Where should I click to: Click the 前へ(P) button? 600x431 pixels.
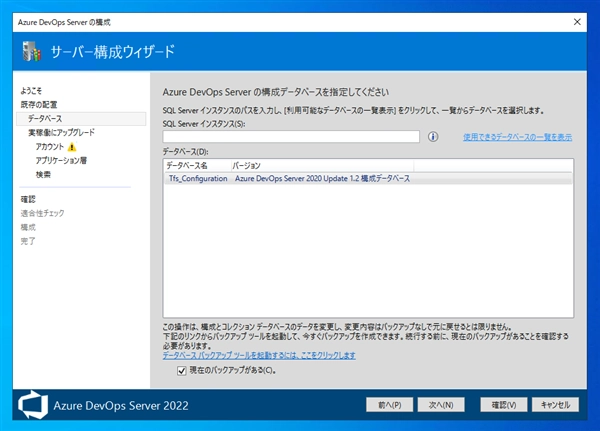pyautogui.click(x=390, y=405)
